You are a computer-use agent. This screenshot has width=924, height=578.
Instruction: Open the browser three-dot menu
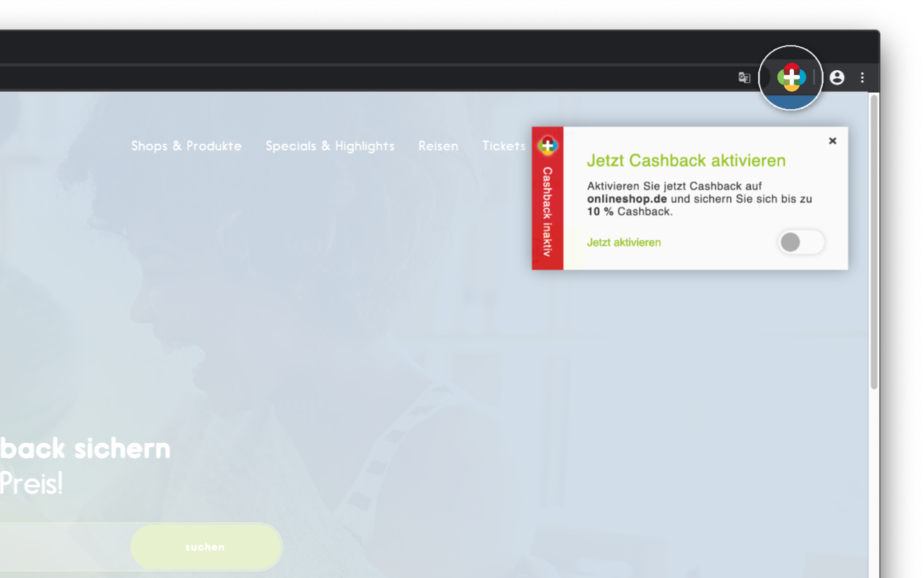point(862,77)
